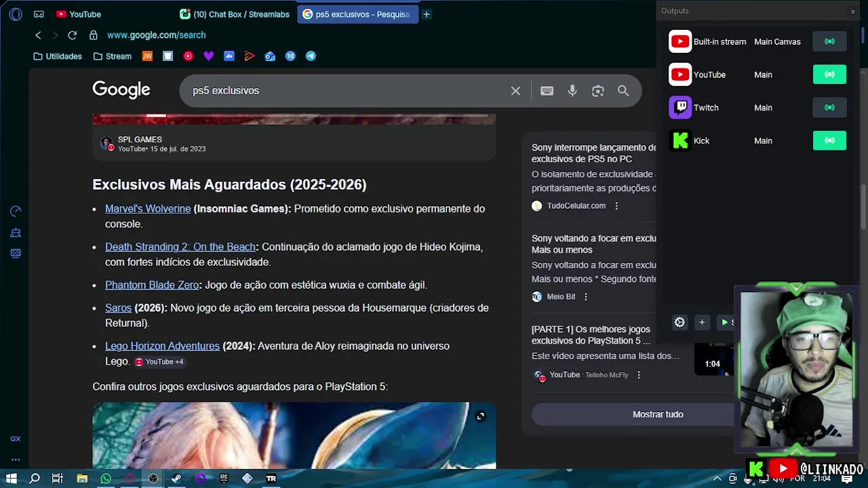Open the 1:04 video thumbnail

(714, 359)
